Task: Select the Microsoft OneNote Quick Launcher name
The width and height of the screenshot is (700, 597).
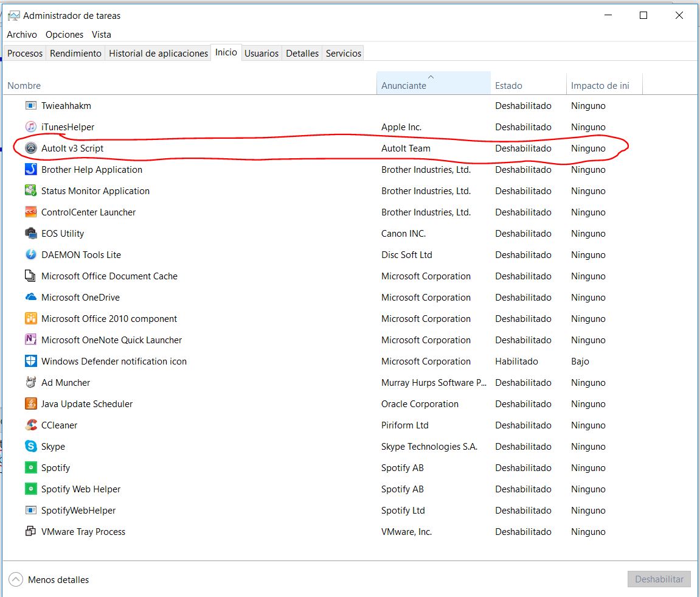Action: click(112, 340)
